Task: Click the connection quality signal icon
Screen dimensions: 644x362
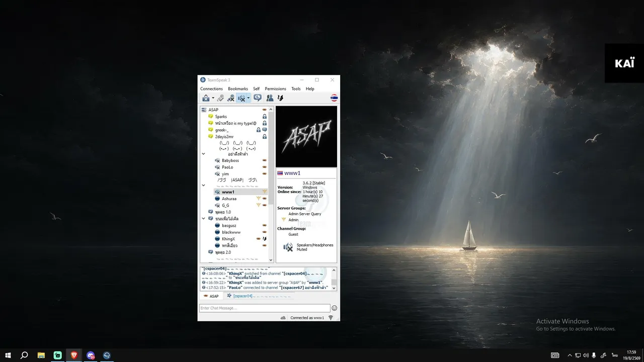Action: [x=331, y=318]
